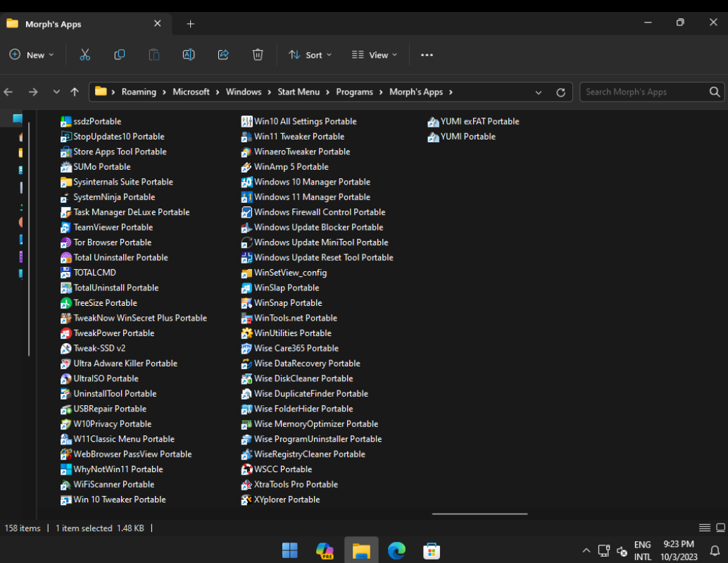The image size is (728, 563).
Task: Click the Copy icon in toolbar
Action: 119,55
